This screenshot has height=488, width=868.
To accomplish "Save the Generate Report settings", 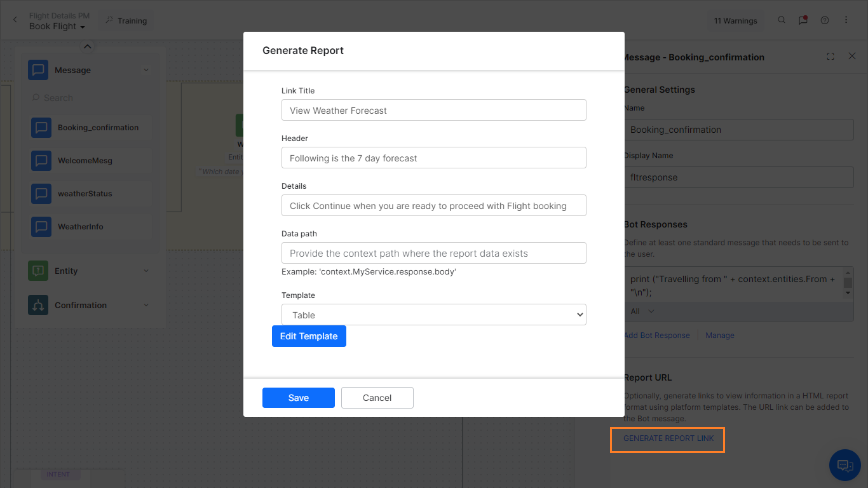I will (298, 397).
